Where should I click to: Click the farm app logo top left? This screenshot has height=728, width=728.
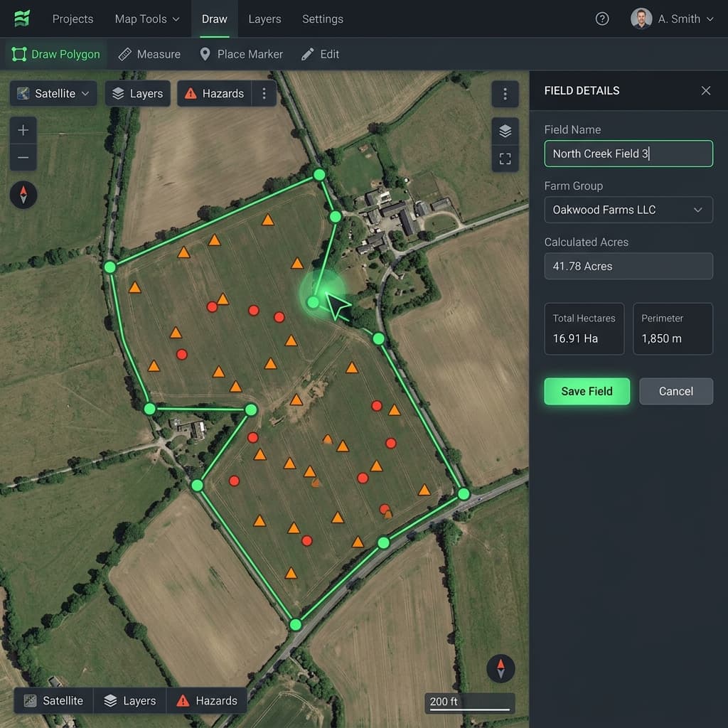click(22, 18)
